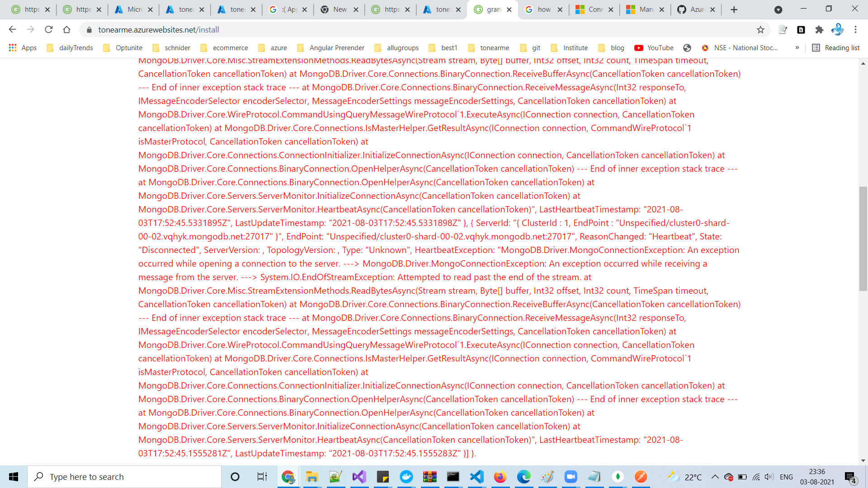Start a Zoom meeting from the taskbar
Viewport: 868px width, 488px height.
(571, 477)
